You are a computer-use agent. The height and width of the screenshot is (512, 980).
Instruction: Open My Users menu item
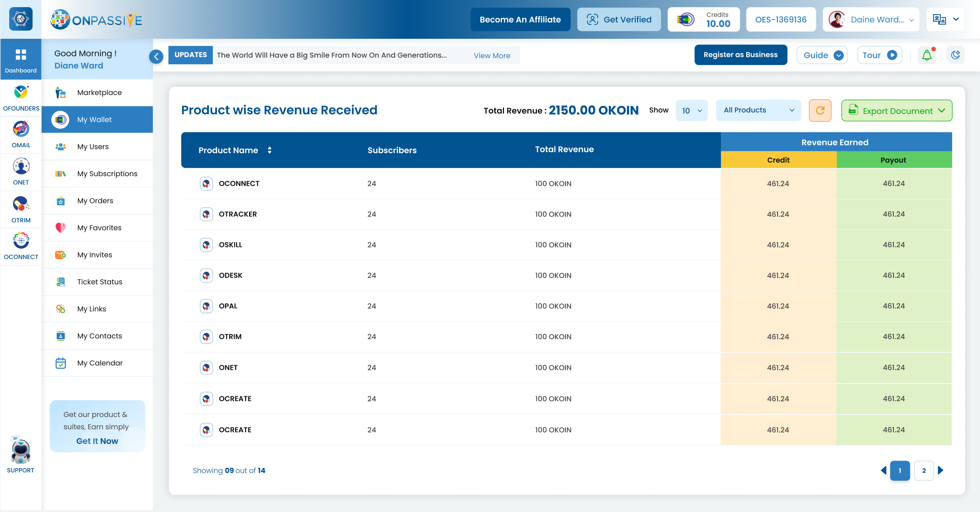97,147
